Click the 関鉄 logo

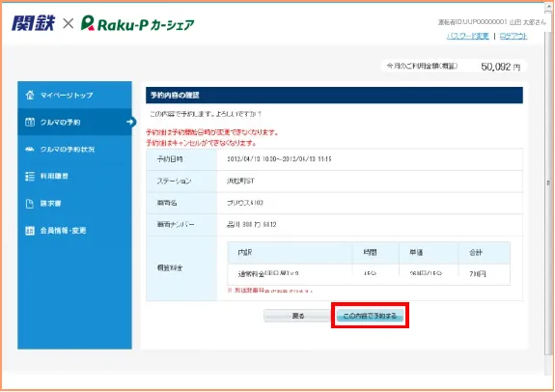point(33,23)
